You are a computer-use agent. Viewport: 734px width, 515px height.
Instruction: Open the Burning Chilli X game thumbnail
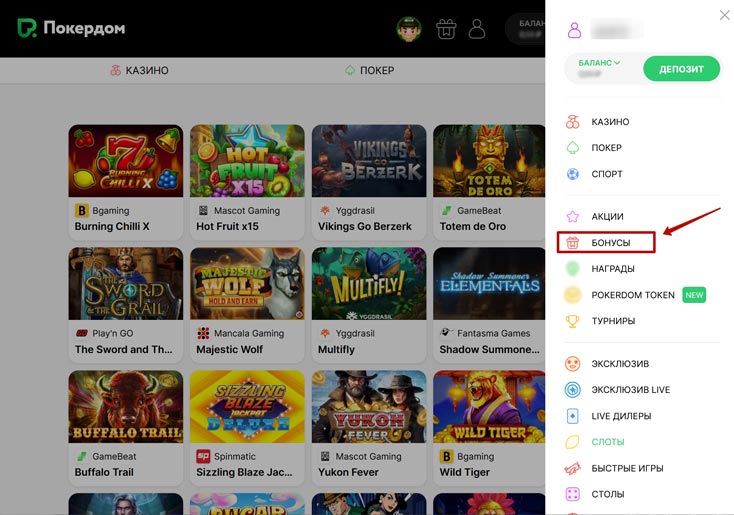coord(125,161)
